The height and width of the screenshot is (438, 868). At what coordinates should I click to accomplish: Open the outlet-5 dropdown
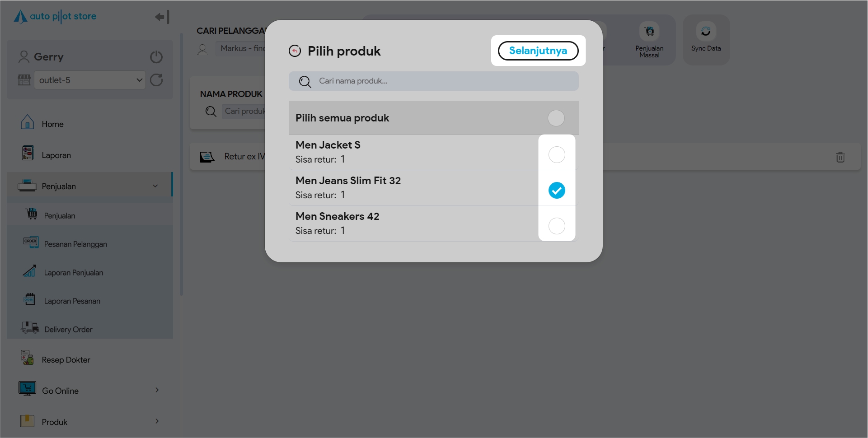(x=90, y=80)
